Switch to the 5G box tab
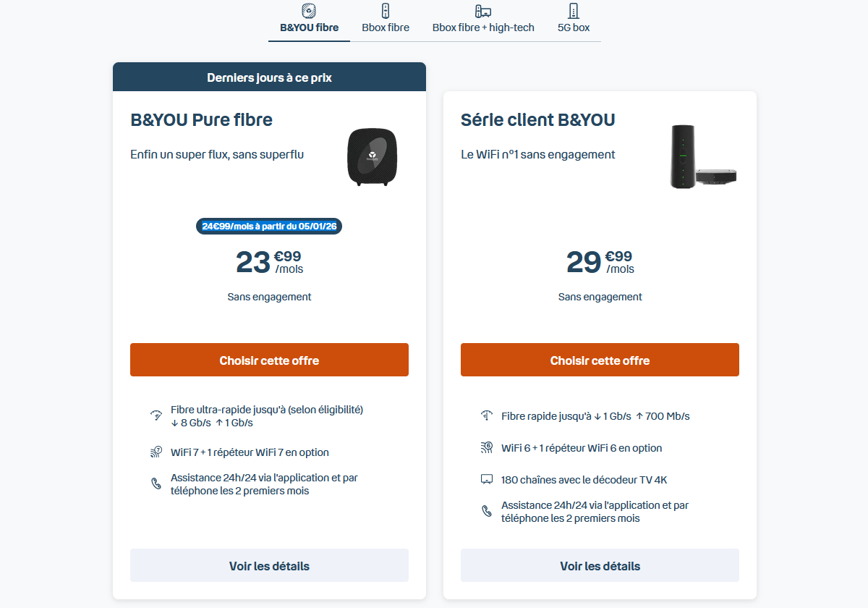Viewport: 868px width, 608px height. coord(572,27)
